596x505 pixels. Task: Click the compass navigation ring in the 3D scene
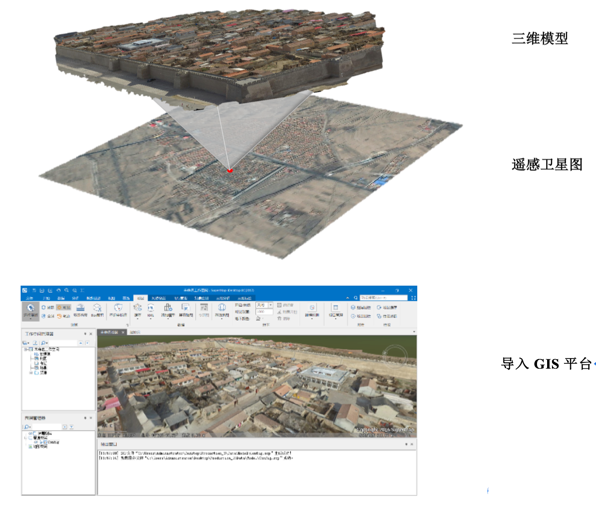(x=395, y=356)
